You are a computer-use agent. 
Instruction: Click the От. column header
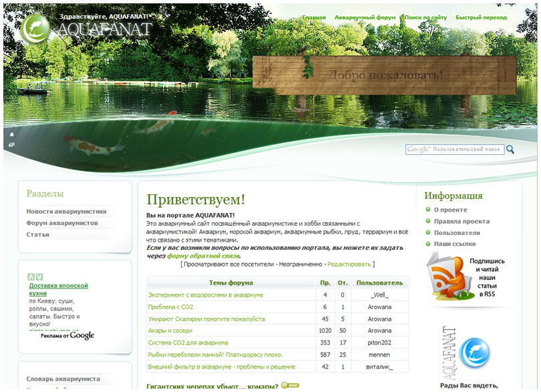click(343, 282)
